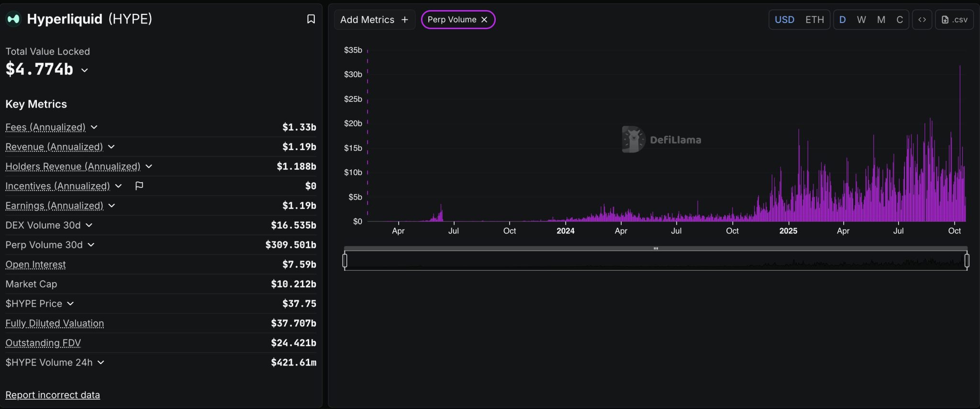This screenshot has height=409, width=980.
Task: Expand the Fees (Annualized) row
Action: click(94, 127)
